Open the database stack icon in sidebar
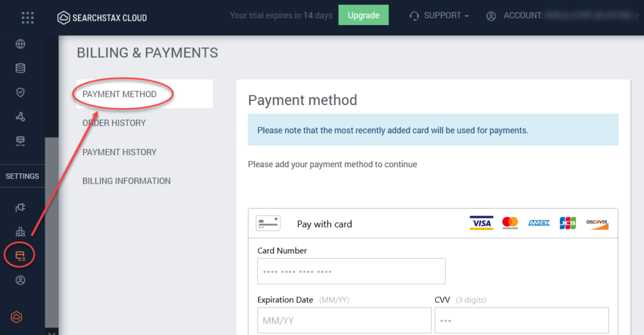Image resolution: width=644 pixels, height=335 pixels. pyautogui.click(x=20, y=68)
